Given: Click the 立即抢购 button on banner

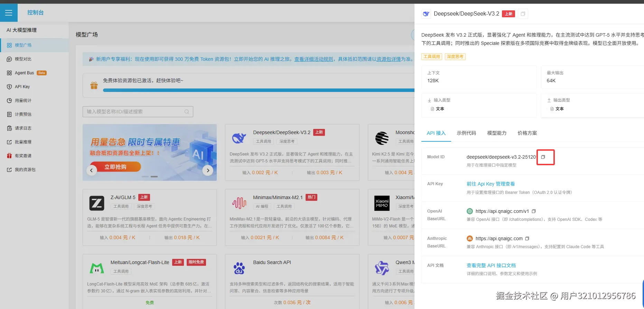Looking at the screenshot, I should click(115, 167).
